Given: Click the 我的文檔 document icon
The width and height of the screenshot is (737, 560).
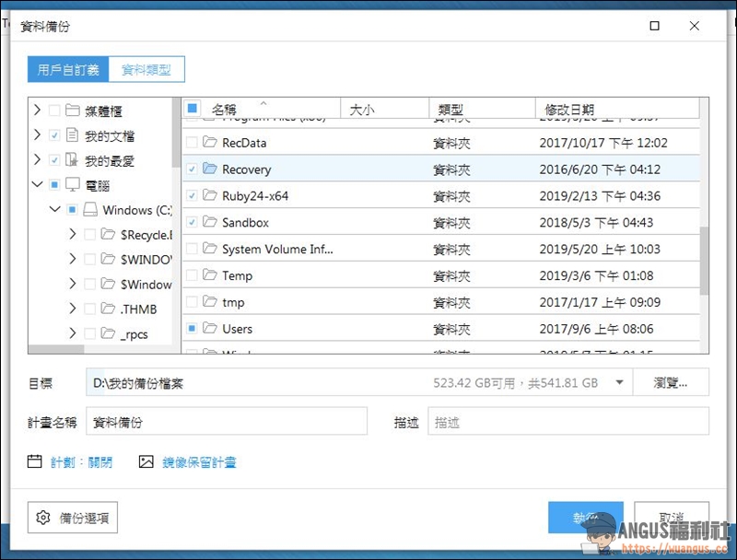Looking at the screenshot, I should tap(72, 135).
